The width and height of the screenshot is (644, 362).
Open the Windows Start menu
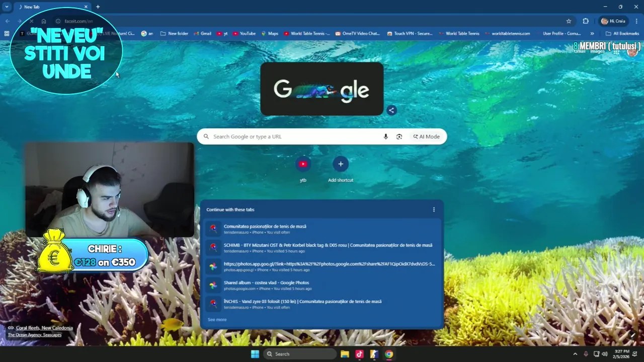coord(255,354)
